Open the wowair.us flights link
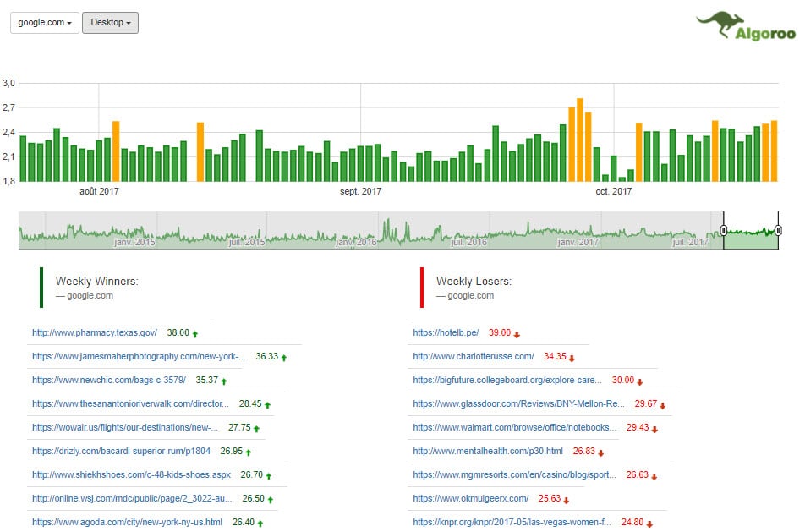The image size is (805, 532). 125,427
